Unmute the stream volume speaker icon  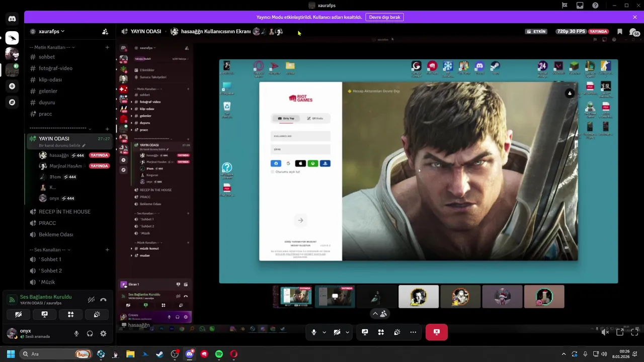point(605,332)
